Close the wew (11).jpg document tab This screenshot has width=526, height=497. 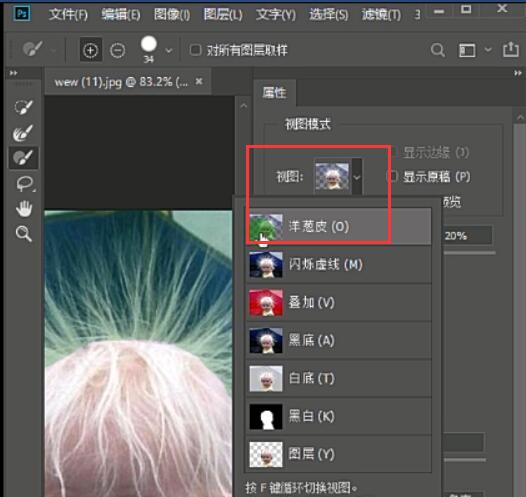click(x=199, y=81)
